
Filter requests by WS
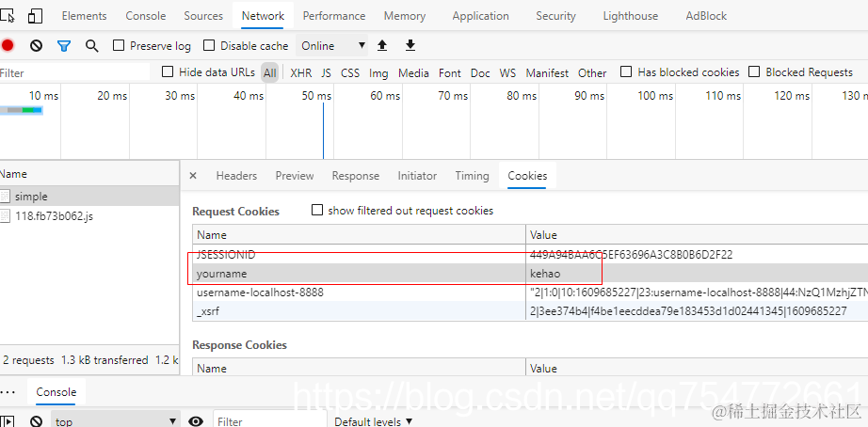click(507, 72)
